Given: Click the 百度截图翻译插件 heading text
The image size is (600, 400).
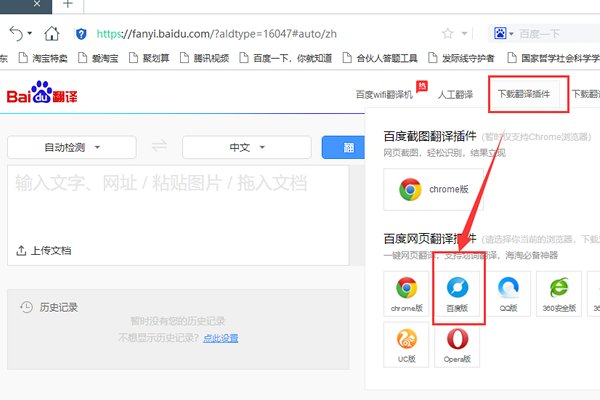Looking at the screenshot, I should click(430, 136).
